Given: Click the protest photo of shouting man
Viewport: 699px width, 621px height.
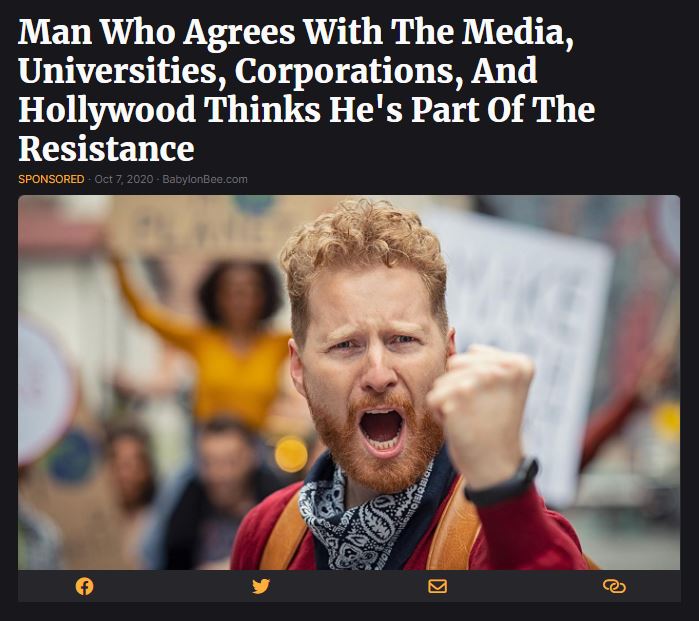Looking at the screenshot, I should coord(349,382).
